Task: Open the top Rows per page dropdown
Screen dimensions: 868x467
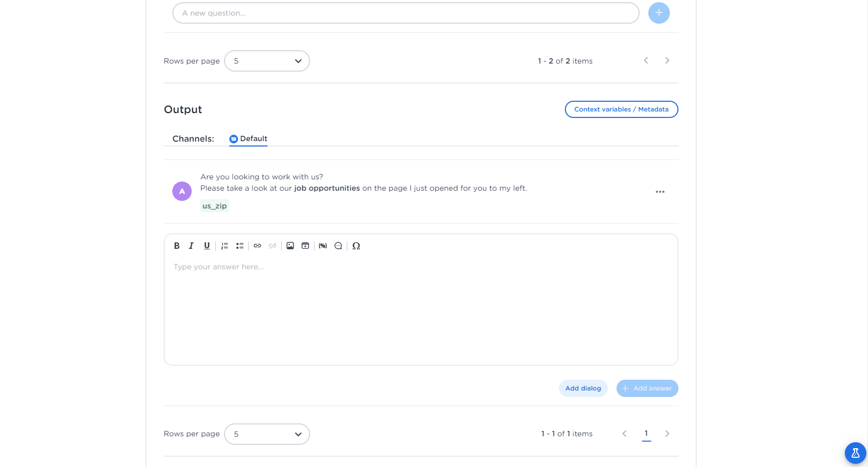Action: pos(267,61)
